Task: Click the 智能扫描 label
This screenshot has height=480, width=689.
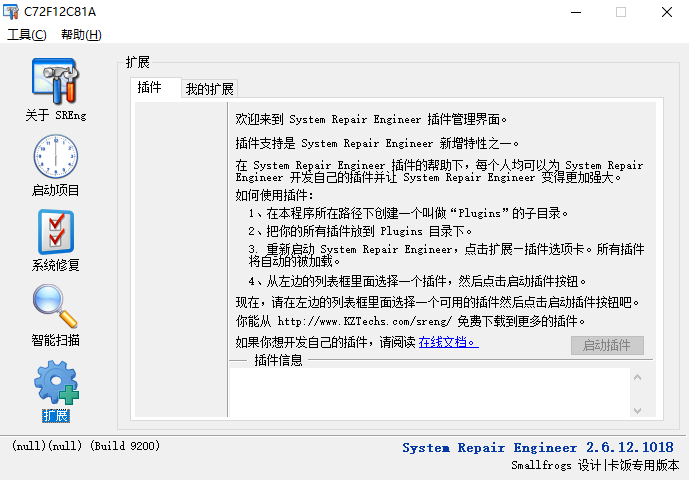Action: (55, 340)
